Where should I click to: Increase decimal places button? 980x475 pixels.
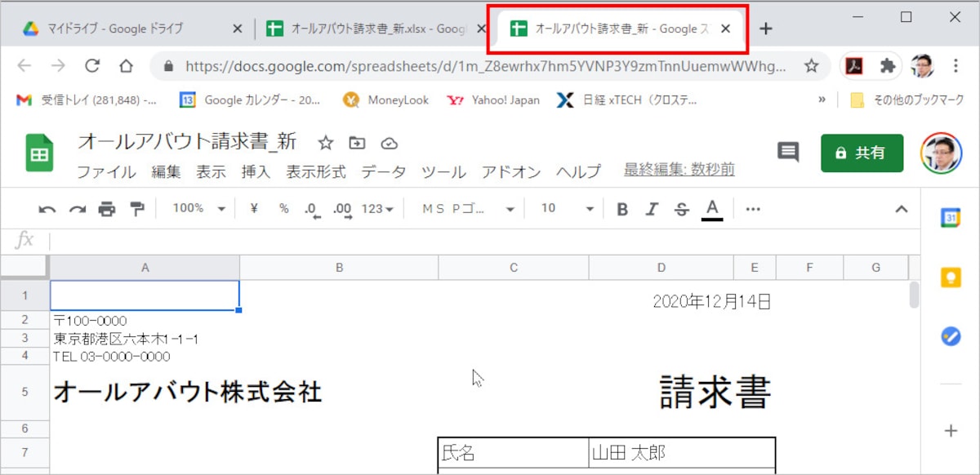click(x=343, y=209)
